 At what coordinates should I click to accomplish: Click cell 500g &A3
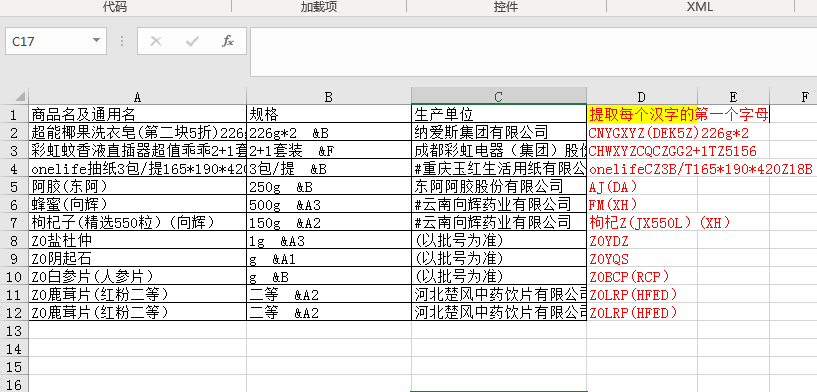[x=329, y=204]
